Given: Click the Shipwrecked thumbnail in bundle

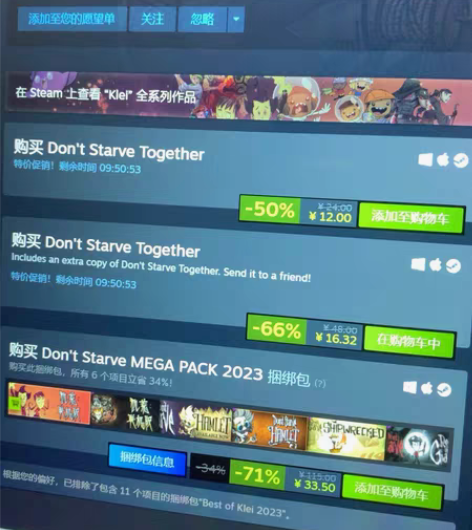Looking at the screenshot, I should 347,438.
